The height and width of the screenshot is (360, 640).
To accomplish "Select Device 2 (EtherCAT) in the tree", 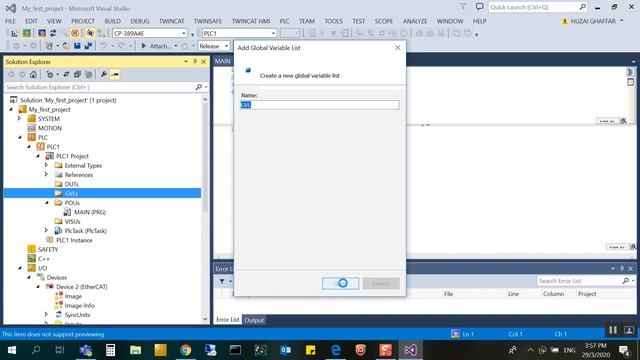I will (x=82, y=287).
